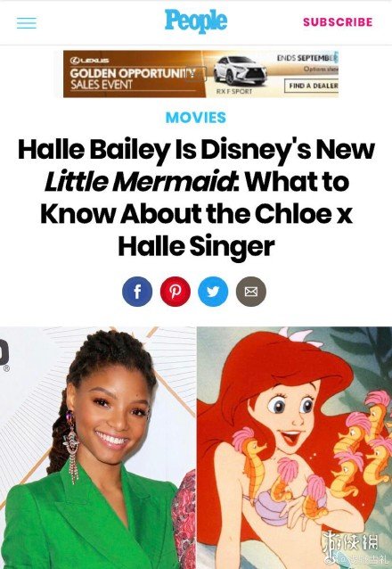Open the MOVIES category link
The image size is (392, 569).
tap(196, 118)
